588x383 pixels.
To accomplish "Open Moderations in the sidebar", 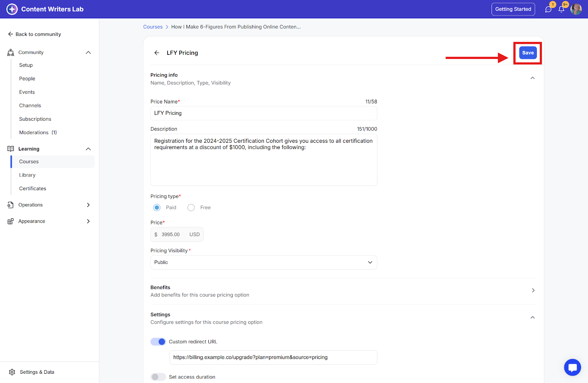I will coord(38,132).
